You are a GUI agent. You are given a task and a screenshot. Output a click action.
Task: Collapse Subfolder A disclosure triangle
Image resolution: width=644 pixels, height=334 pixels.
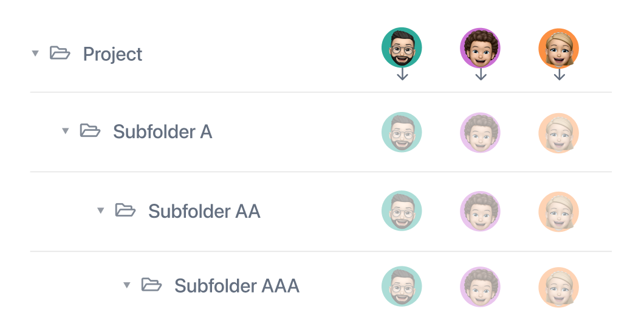(65, 131)
